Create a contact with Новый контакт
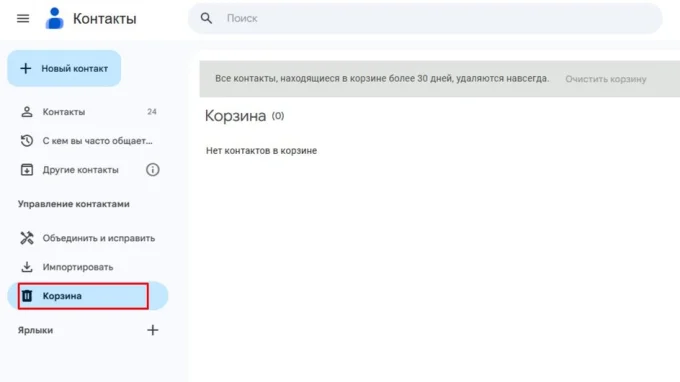Viewport: 680px width, 382px height. coord(64,69)
